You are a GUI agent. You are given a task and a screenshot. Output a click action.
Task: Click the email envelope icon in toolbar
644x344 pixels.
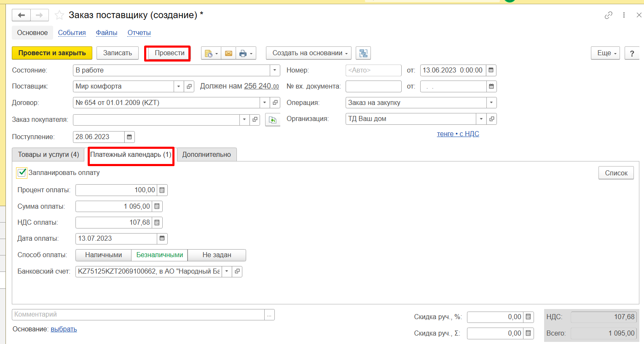[x=228, y=53]
